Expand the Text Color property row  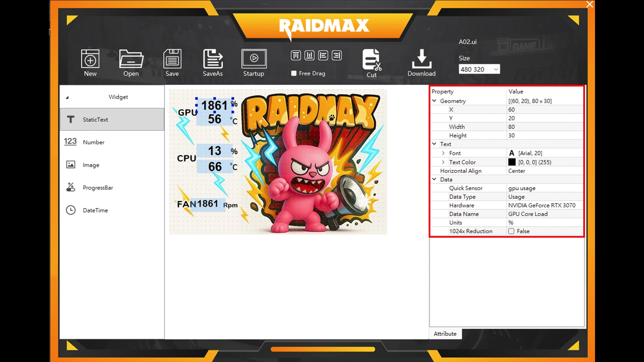[443, 162]
